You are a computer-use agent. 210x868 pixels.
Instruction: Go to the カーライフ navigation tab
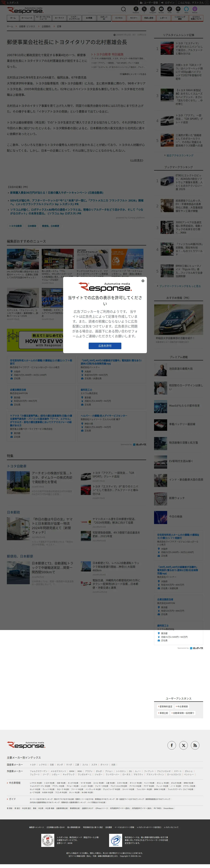[59, 18]
